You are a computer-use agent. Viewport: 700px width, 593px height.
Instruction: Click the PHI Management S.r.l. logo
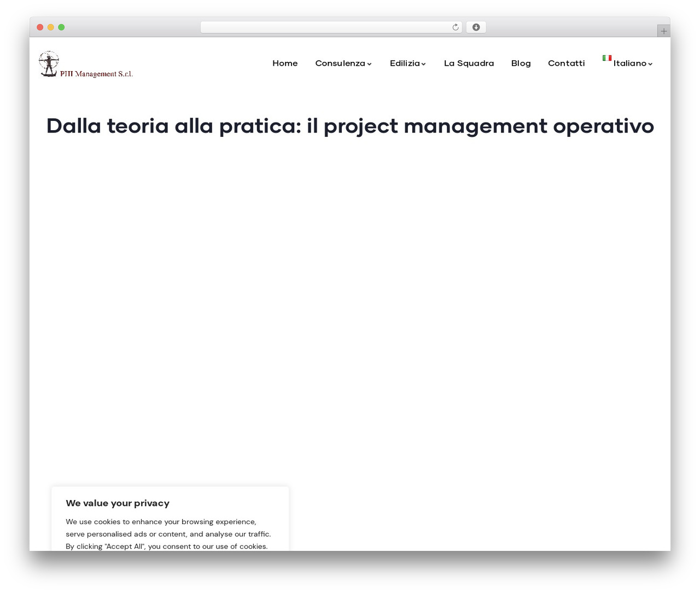click(x=86, y=64)
